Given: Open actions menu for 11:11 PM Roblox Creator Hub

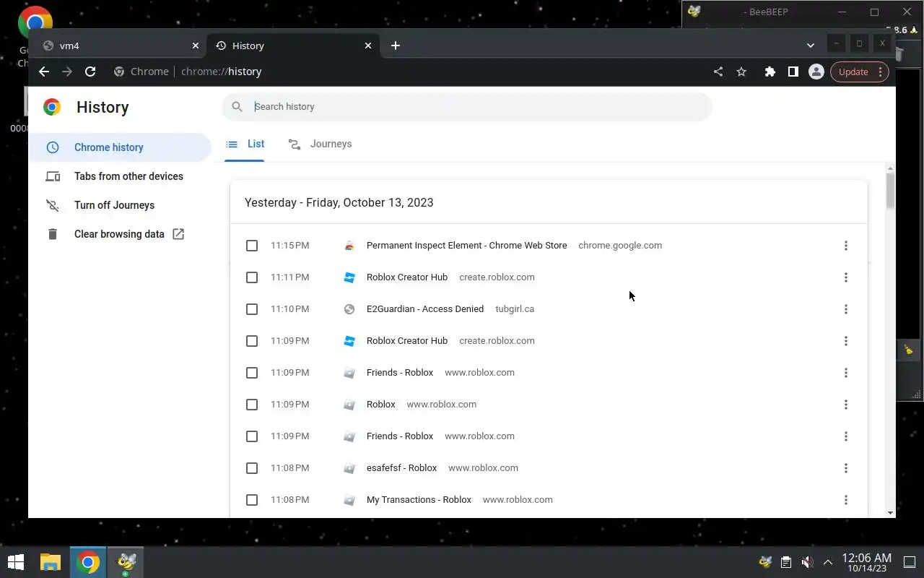Looking at the screenshot, I should click(x=846, y=277).
